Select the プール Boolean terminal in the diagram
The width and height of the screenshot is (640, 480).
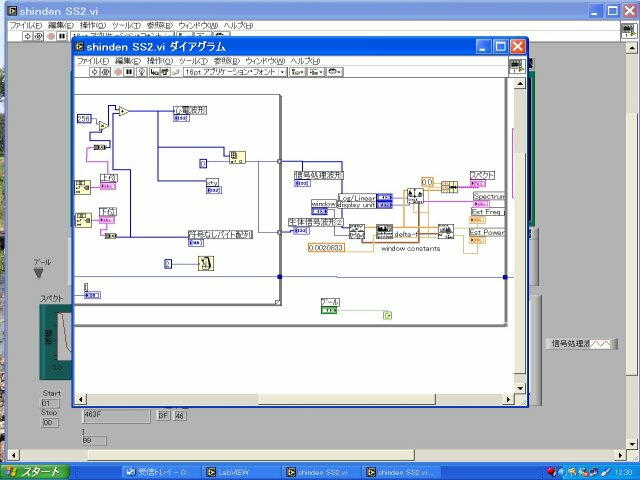point(329,311)
